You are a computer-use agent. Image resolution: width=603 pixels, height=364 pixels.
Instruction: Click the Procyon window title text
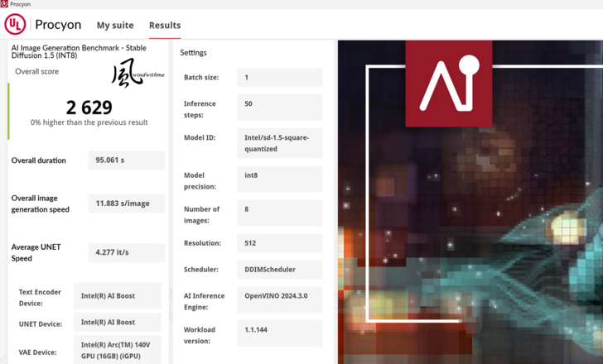pyautogui.click(x=21, y=4)
